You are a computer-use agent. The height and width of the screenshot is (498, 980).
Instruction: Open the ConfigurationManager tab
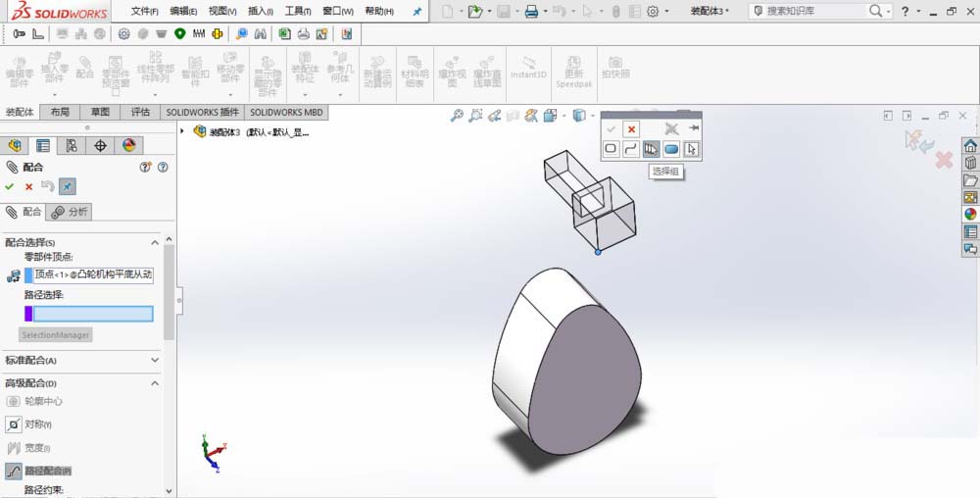tap(72, 146)
